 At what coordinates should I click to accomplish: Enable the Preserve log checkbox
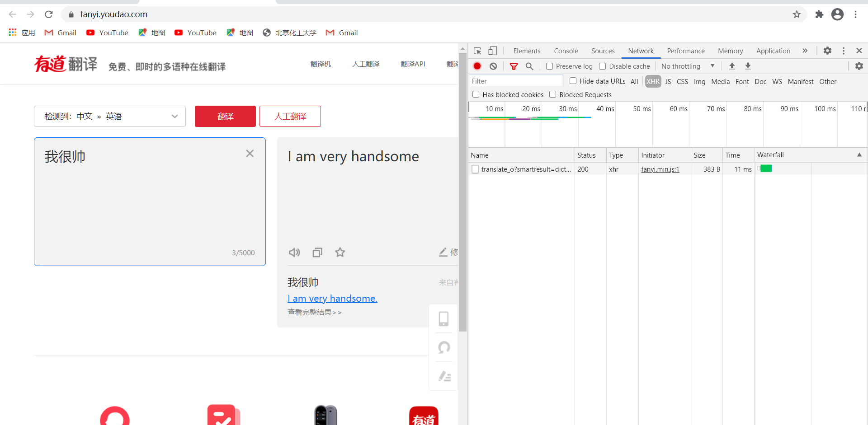[x=549, y=66]
